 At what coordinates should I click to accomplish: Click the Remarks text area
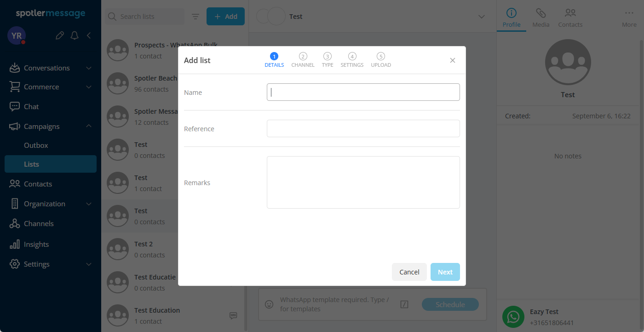coord(363,182)
